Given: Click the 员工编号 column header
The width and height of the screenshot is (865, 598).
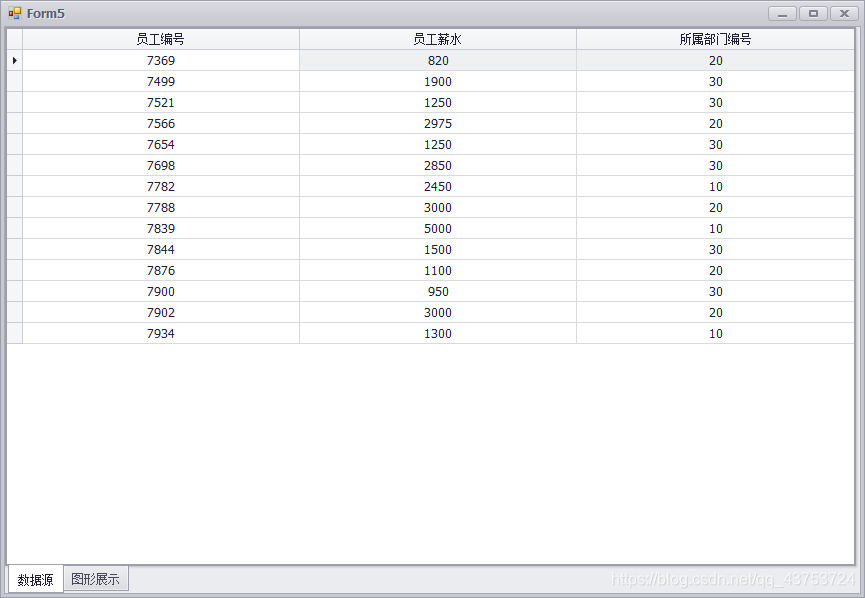Looking at the screenshot, I should [161, 39].
